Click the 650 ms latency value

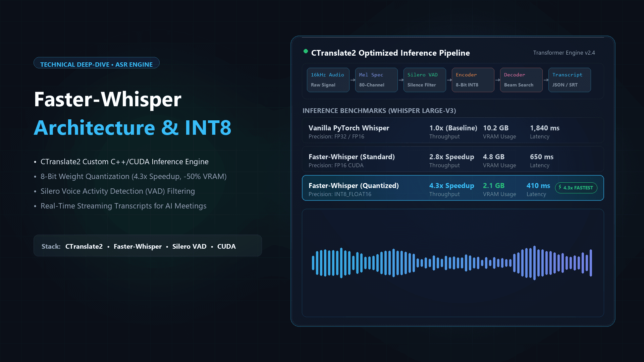point(542,157)
